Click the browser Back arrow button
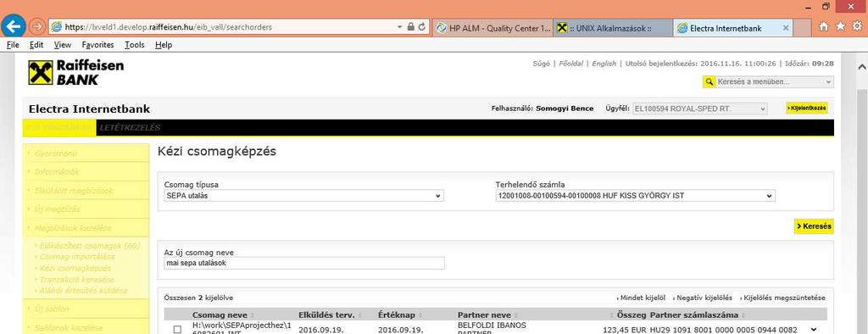 pos(14,26)
